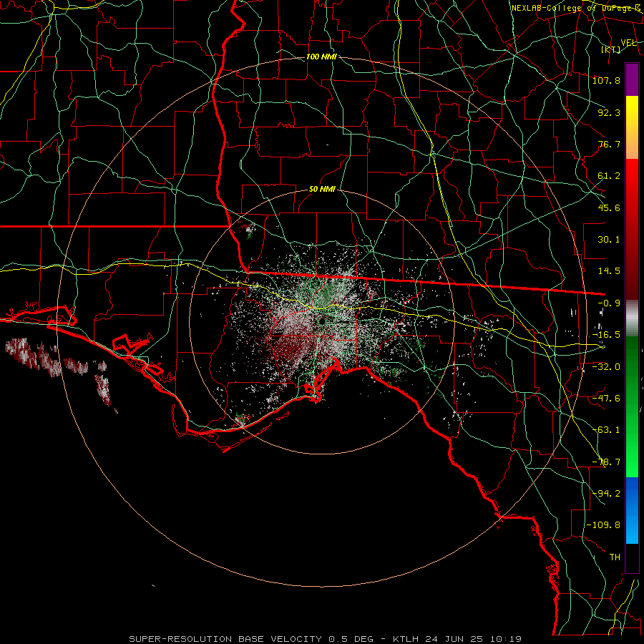Select the 30.1 scale value

point(609,240)
